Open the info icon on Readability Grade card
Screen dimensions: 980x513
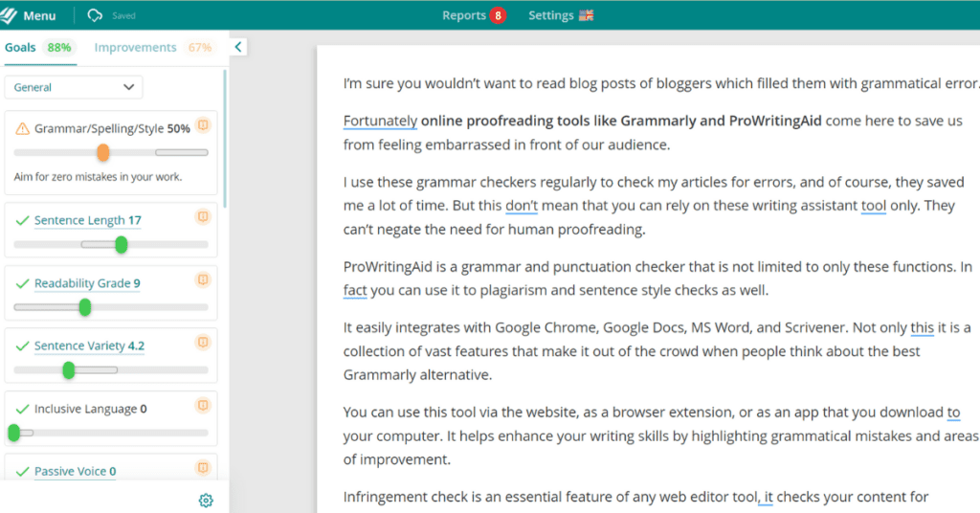[203, 279]
